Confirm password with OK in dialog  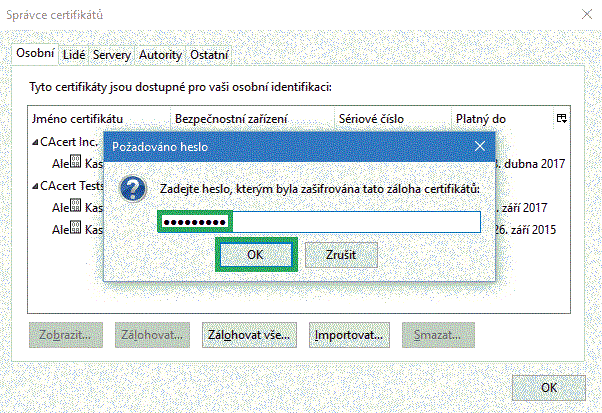(x=255, y=255)
